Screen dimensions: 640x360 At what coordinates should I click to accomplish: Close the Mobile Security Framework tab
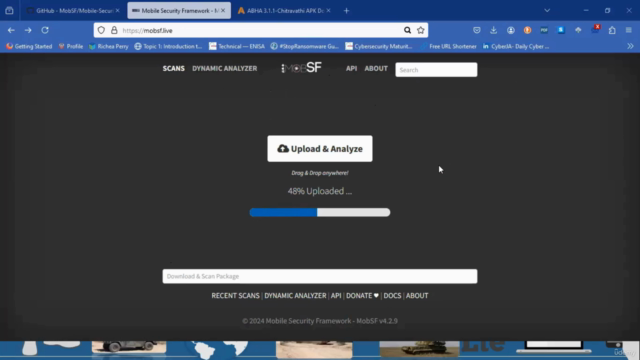[223, 11]
